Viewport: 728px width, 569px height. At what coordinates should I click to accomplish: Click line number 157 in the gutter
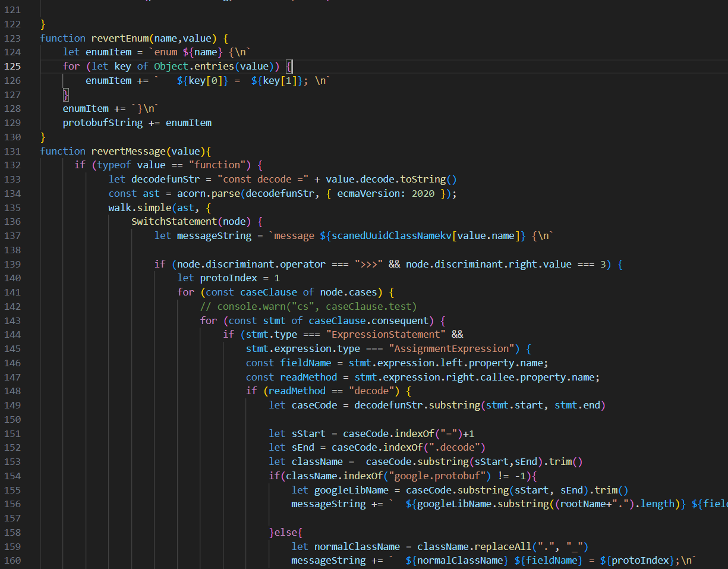coord(12,518)
